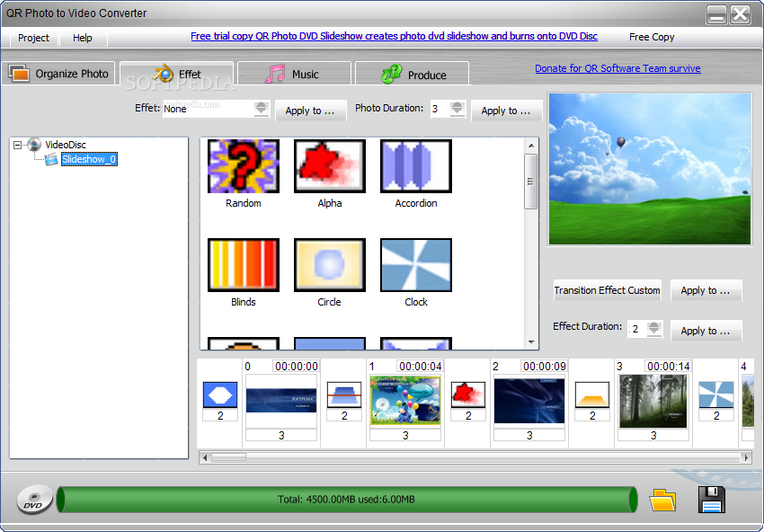
Task: Adjust the Effect Duration spinner arrows
Action: pyautogui.click(x=653, y=329)
